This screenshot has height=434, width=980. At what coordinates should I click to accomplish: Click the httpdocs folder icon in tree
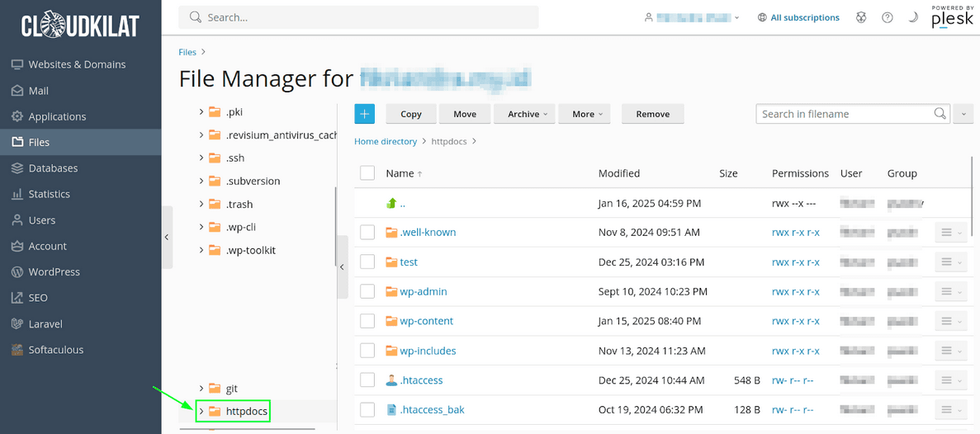(215, 411)
